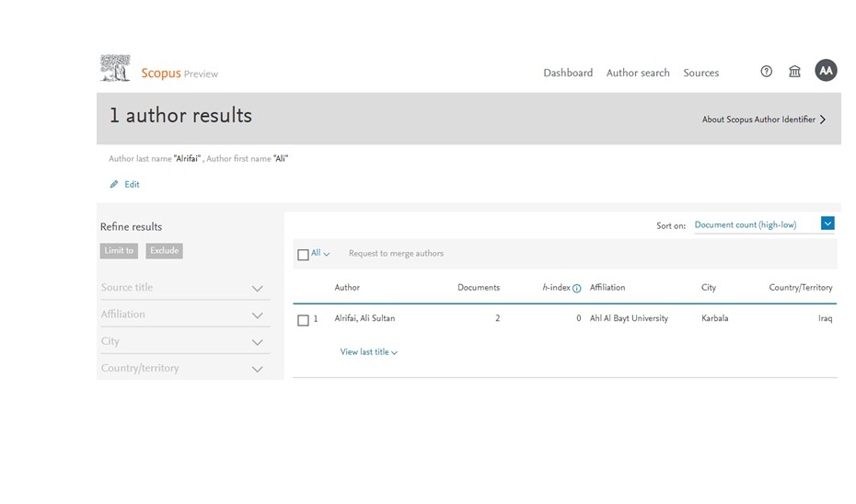Open the help question mark icon
The image size is (856, 504).
click(766, 72)
